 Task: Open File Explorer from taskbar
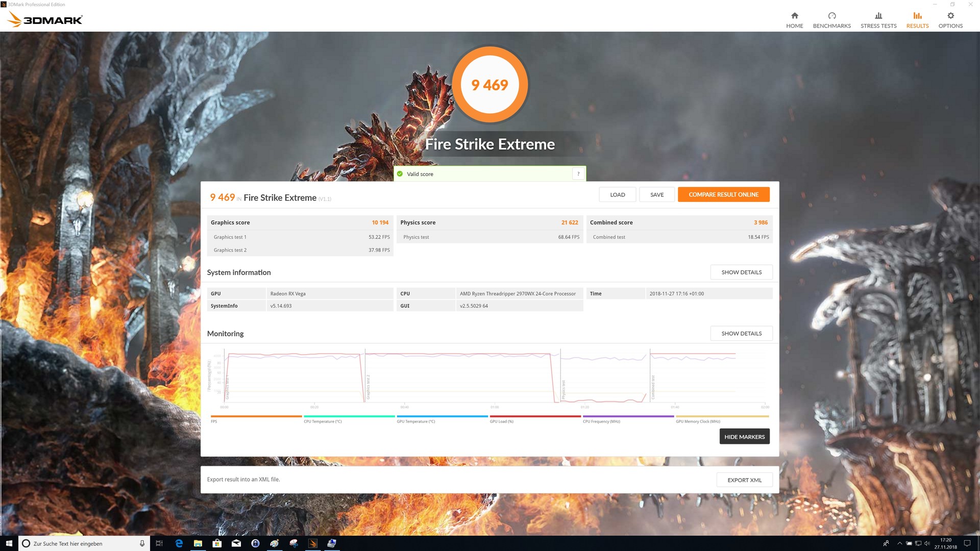pos(198,543)
